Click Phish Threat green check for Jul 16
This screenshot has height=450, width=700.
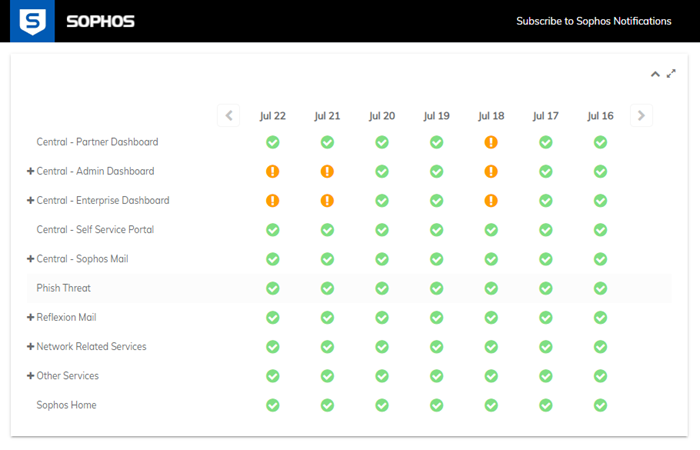600,288
